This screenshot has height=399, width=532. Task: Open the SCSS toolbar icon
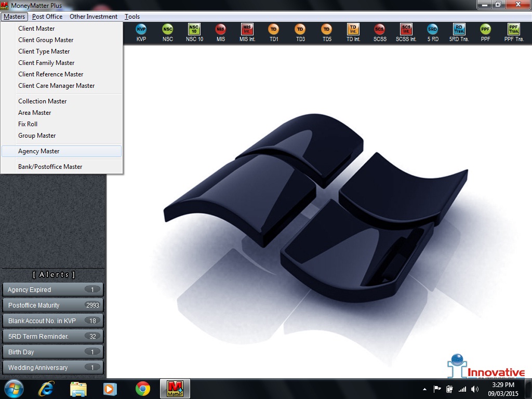380,32
